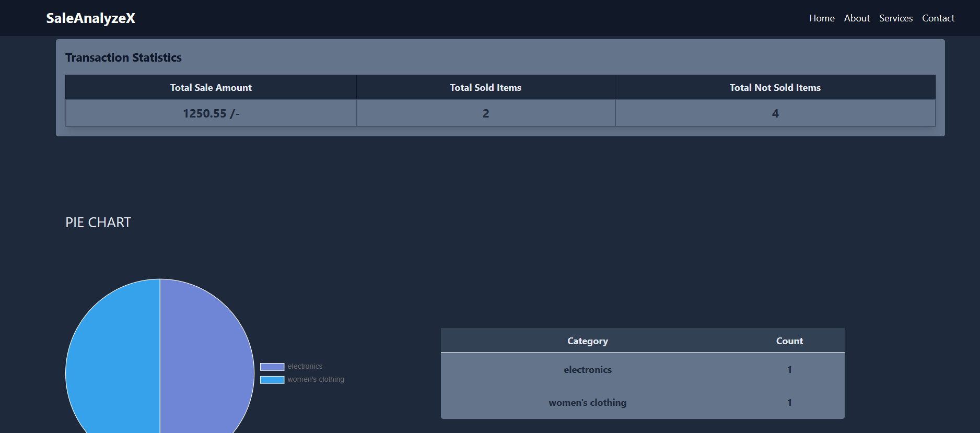Screen dimensions: 980x433
Task: Select the women's clothing table cell
Action: (588, 402)
